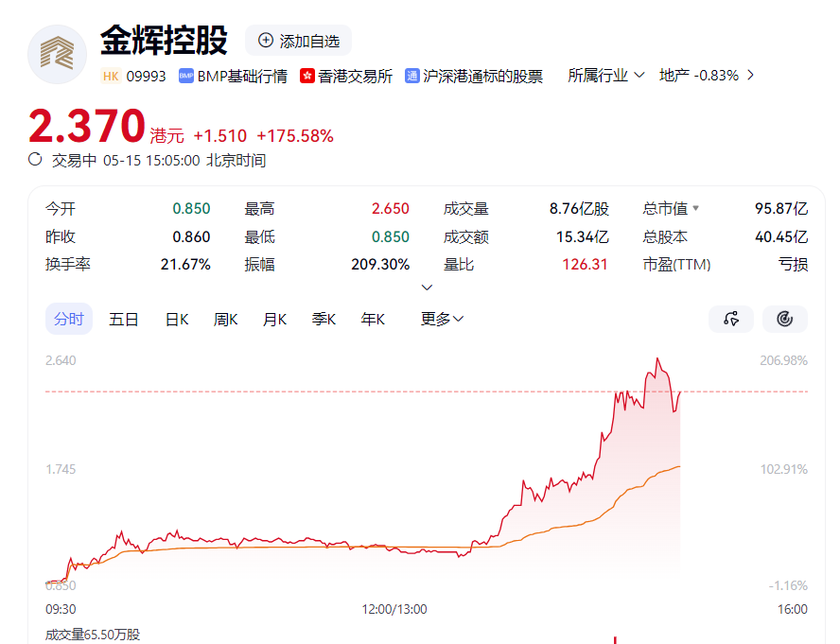Switch to the 五日 chart tab
840x644 pixels.
(124, 320)
